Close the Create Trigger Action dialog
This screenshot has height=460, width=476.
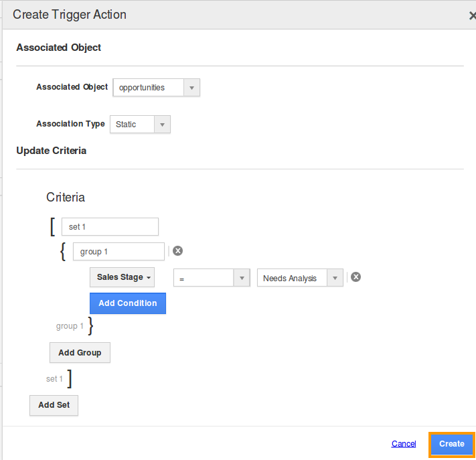pyautogui.click(x=473, y=15)
